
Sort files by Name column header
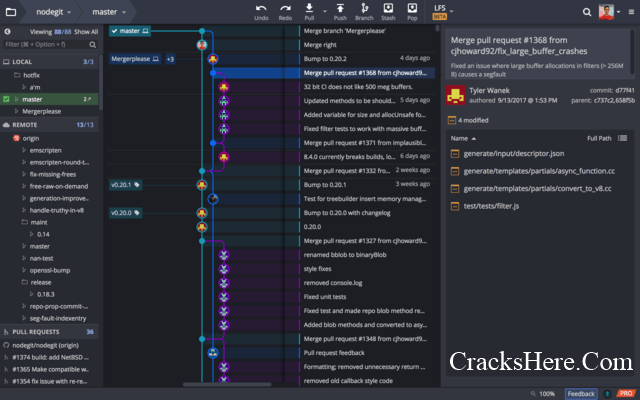coord(463,138)
